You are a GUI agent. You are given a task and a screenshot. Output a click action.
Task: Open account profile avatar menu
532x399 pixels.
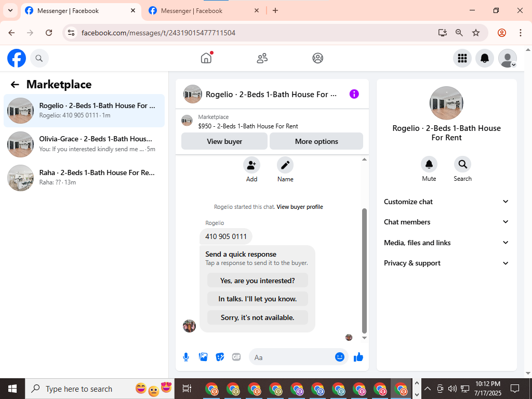coord(507,58)
